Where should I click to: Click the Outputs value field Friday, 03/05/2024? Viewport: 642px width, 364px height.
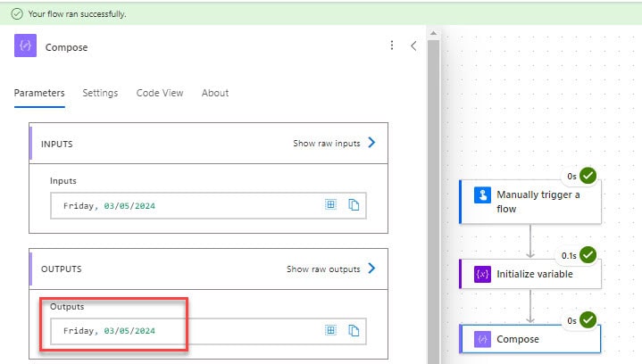(x=208, y=331)
